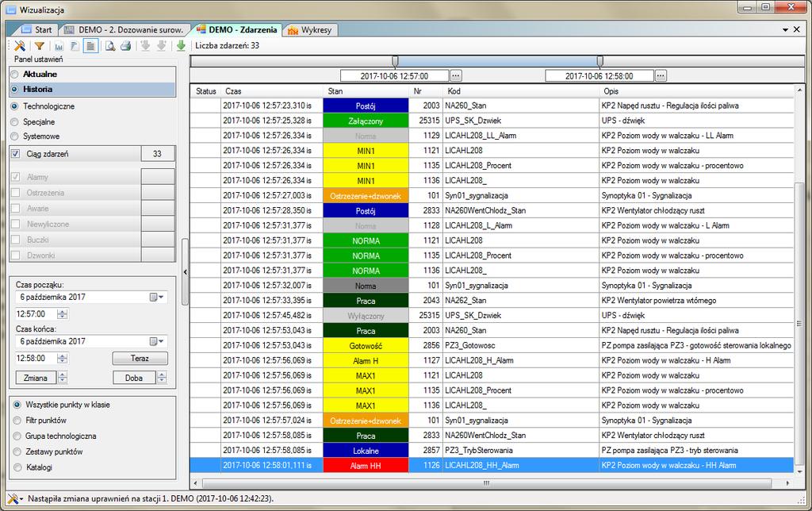Click the vertical scrollbar of the events list
Viewport: 812px width, 511px height.
[x=800, y=324]
